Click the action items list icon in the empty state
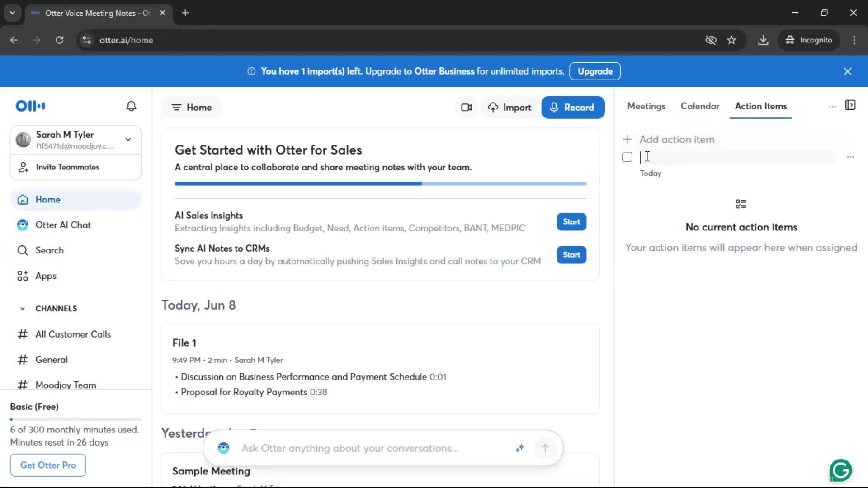This screenshot has height=488, width=868. (x=741, y=204)
